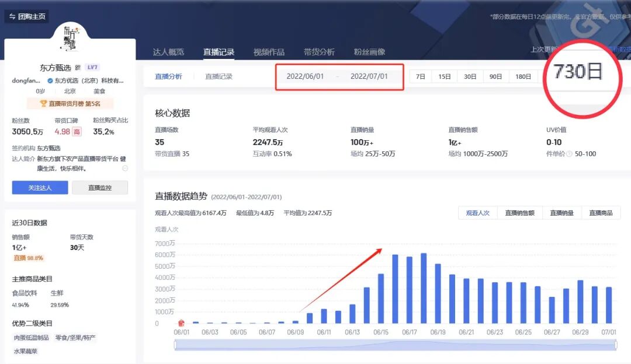
Task: Switch to the 粉丝画像 tab
Action: click(x=369, y=52)
